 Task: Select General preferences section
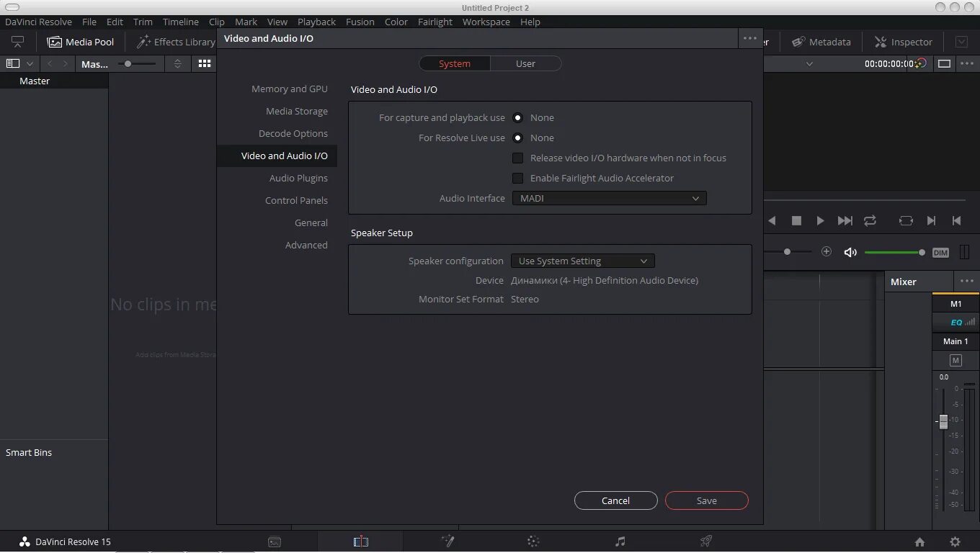311,222
